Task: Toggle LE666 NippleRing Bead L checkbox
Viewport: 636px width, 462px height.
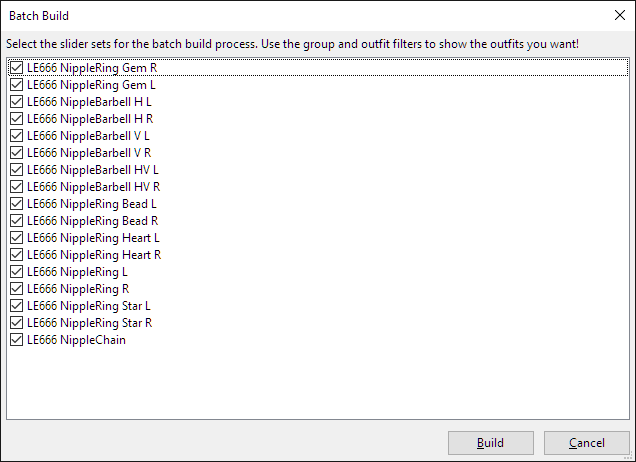Action: [16, 204]
